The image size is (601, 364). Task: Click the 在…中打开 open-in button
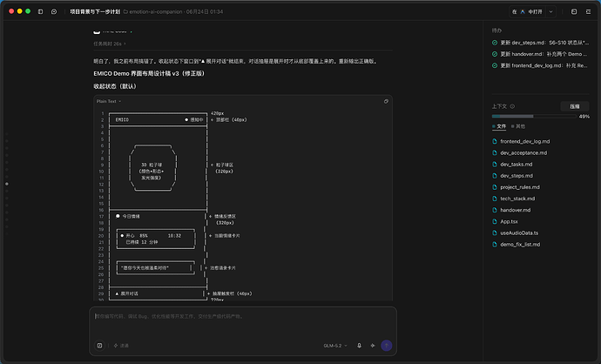[528, 11]
